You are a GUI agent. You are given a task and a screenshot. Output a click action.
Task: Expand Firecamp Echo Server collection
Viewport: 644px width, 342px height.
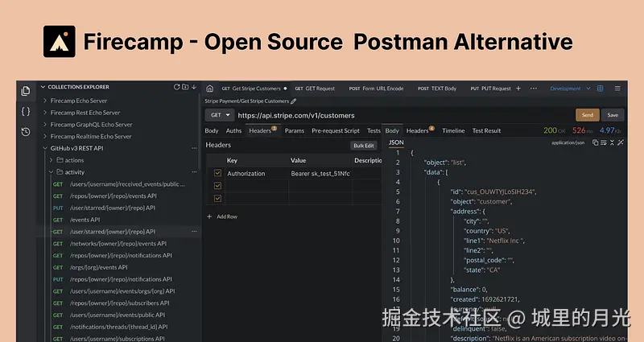(x=45, y=101)
